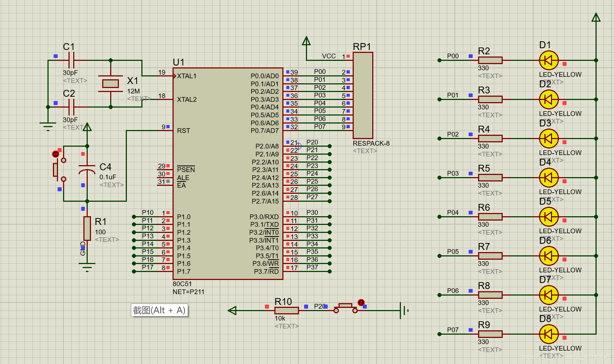Select the P3.0/RXD pin label
614x364 pixels.
[x=264, y=217]
